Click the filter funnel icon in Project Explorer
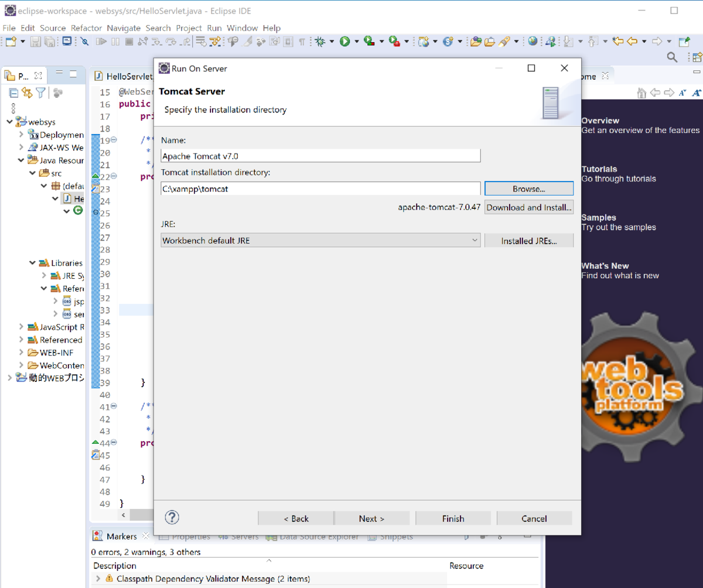Screen dimensions: 703x588 40,93
